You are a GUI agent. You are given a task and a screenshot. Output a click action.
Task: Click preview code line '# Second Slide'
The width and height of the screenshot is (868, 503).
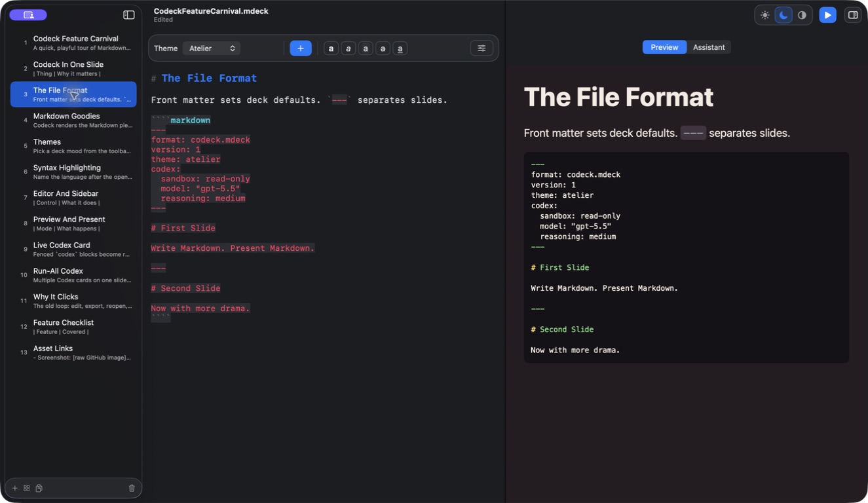coord(562,329)
